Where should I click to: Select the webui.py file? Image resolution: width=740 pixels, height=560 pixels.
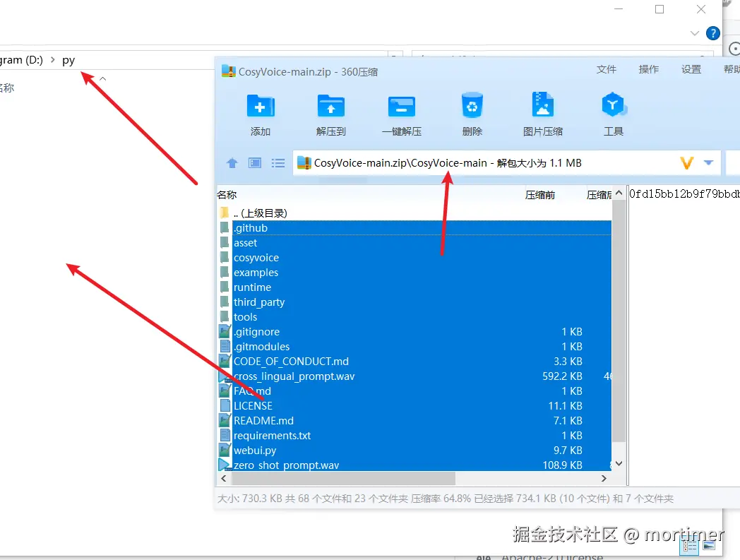click(x=414, y=451)
